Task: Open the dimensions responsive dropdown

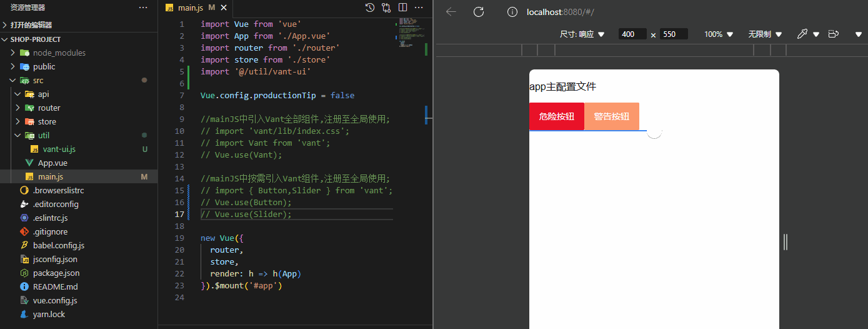Action: 582,34
